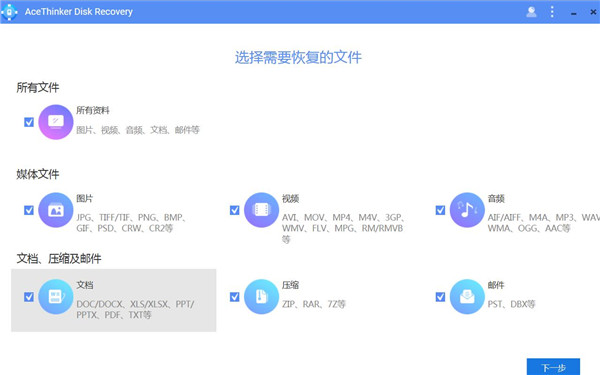Click the 文档 document icon
The image size is (600, 375).
(x=56, y=297)
